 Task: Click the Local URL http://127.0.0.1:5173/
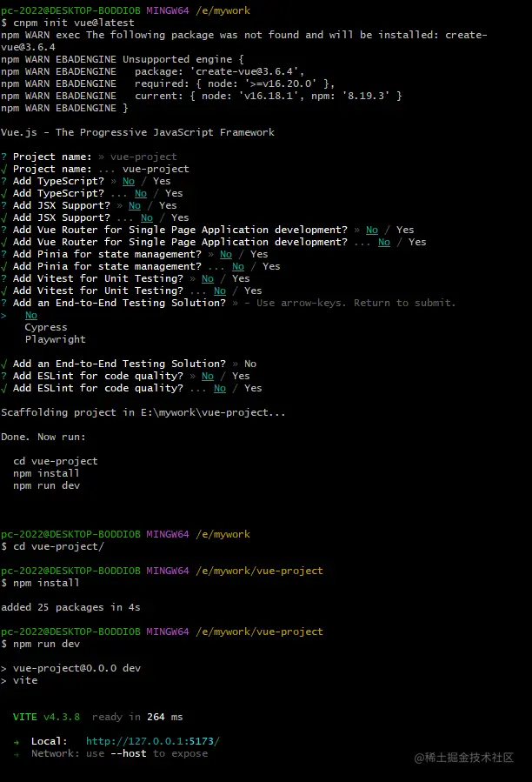(153, 741)
